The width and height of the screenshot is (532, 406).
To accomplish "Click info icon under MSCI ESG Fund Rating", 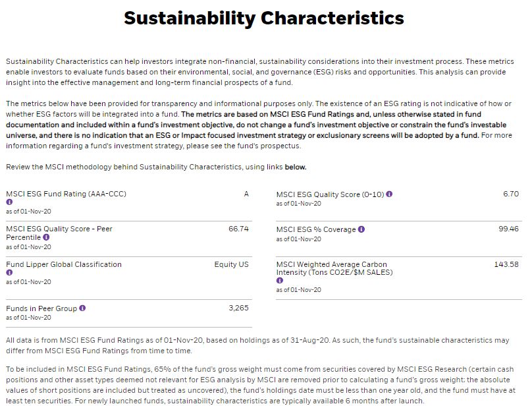I will click(9, 202).
